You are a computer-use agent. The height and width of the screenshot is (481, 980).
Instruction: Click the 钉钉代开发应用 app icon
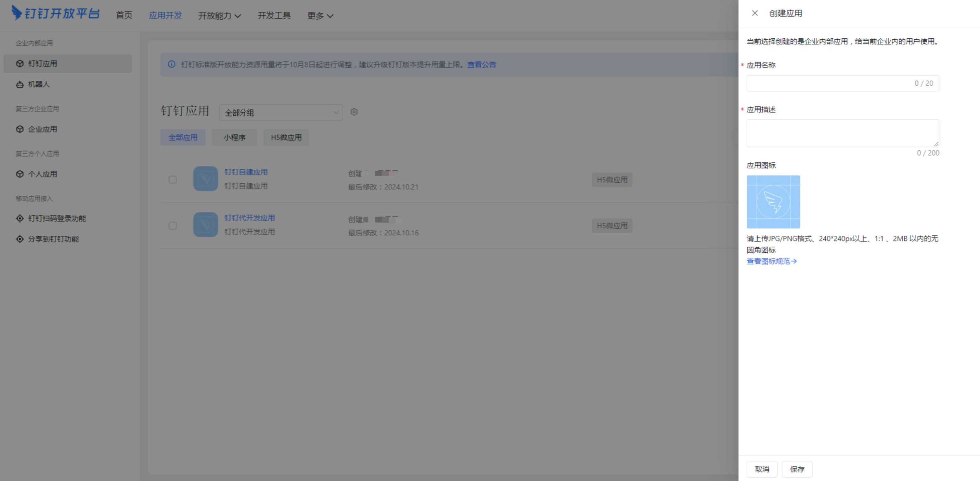click(x=205, y=224)
